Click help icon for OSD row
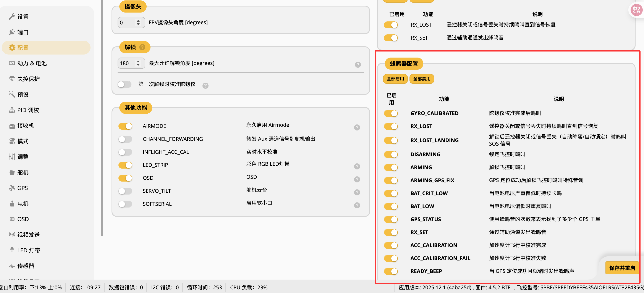The width and height of the screenshot is (644, 293). [357, 179]
